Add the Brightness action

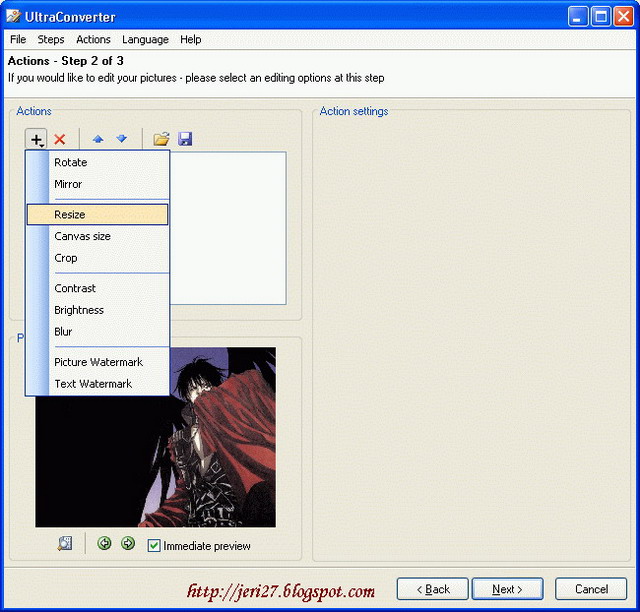click(98, 310)
